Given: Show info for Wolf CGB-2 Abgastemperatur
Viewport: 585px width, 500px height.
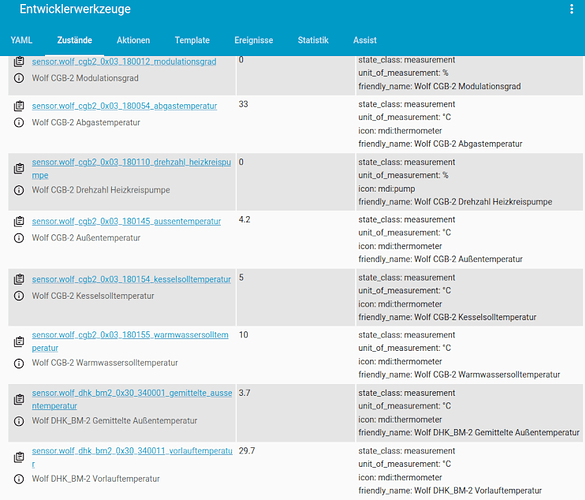Looking at the screenshot, I should tap(19, 122).
